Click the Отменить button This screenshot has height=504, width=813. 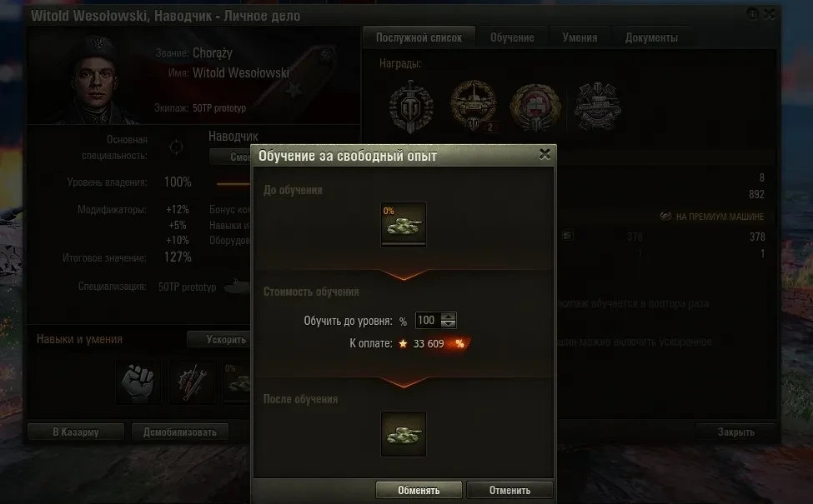point(509,490)
